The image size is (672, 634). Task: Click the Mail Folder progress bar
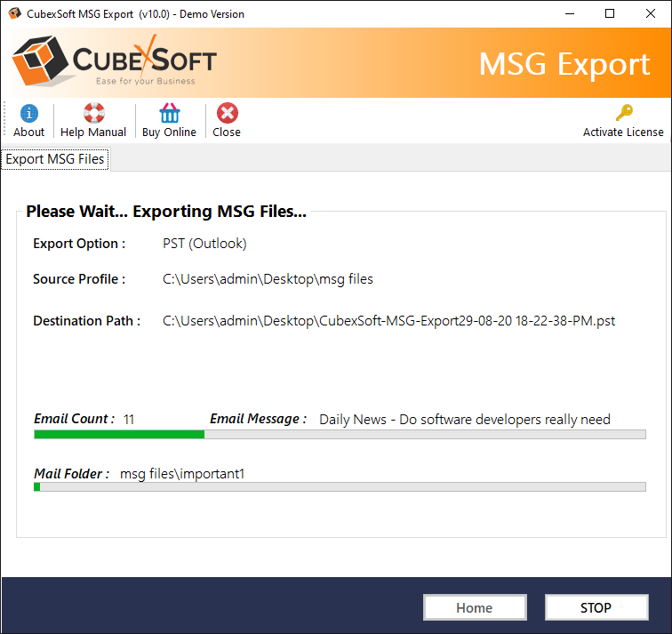point(340,486)
